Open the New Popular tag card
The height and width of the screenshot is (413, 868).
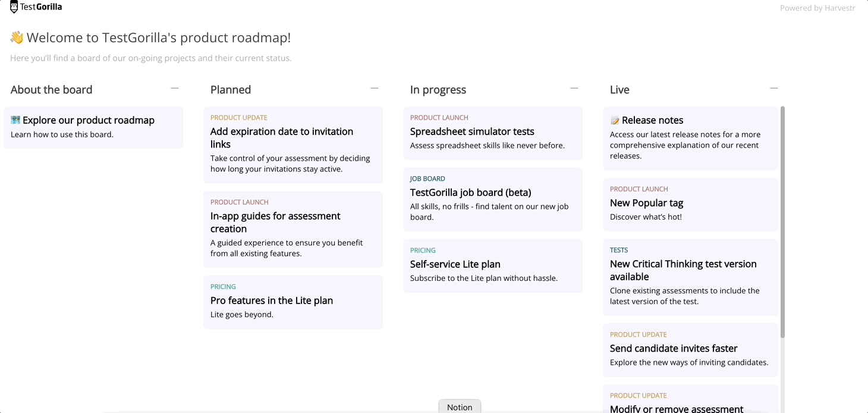coord(690,204)
